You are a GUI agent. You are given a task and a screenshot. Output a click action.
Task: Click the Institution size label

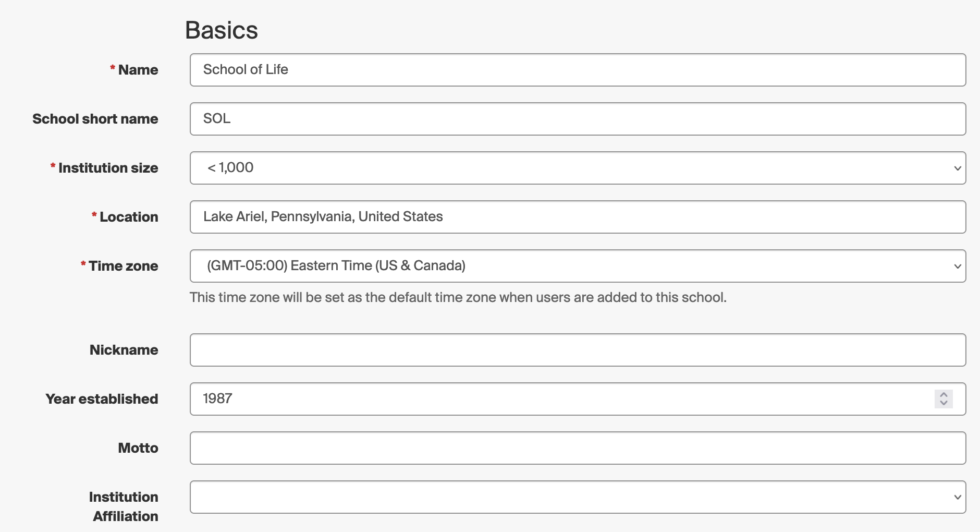(x=108, y=168)
